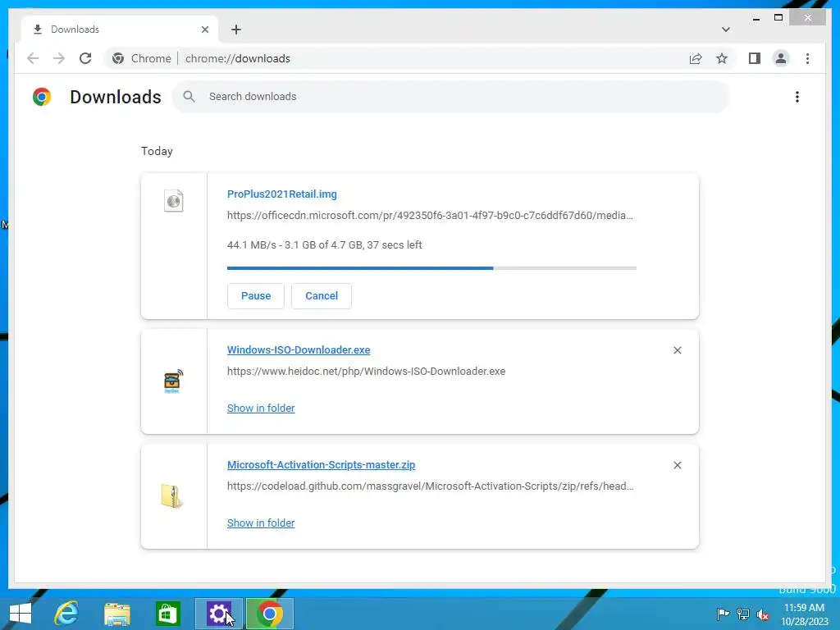Show Microsoft-Activation-Scripts-master.zip in folder
The image size is (840, 630).
pos(261,523)
